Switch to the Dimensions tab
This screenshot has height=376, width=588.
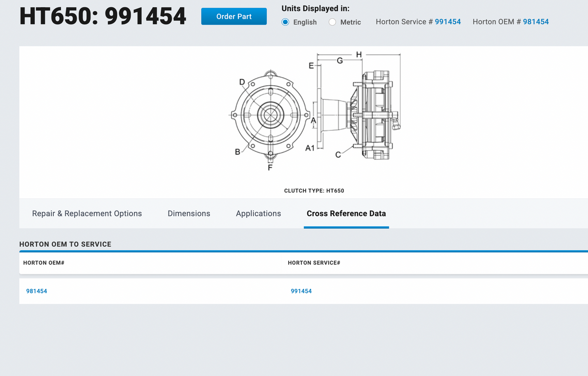(189, 213)
